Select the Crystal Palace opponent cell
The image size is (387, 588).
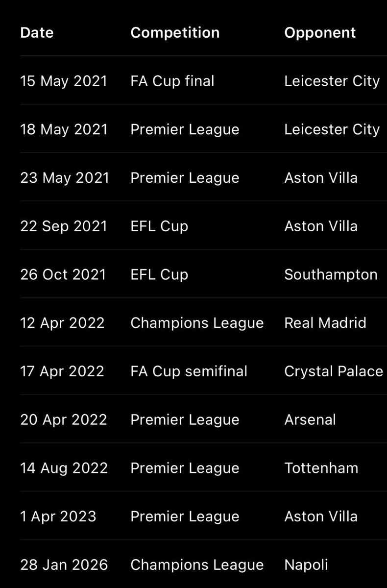click(334, 372)
